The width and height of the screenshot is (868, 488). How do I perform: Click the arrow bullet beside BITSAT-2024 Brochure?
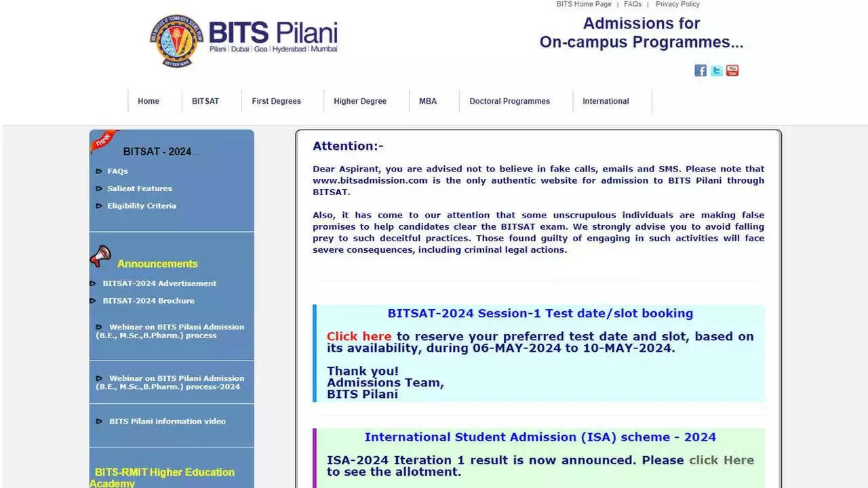[93, 301]
